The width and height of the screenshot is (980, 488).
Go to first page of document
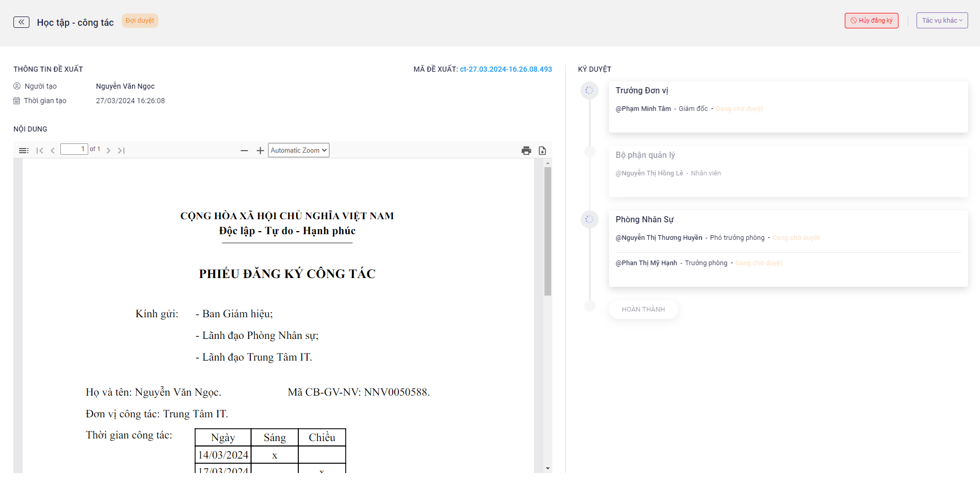pyautogui.click(x=40, y=151)
